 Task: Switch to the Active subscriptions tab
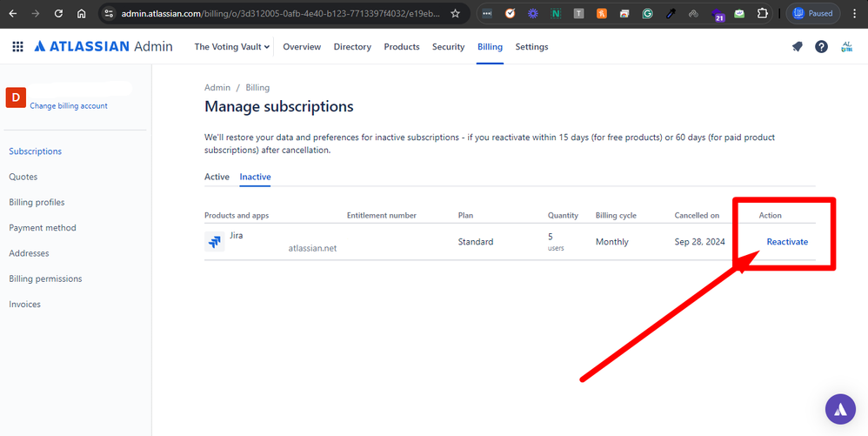tap(217, 177)
